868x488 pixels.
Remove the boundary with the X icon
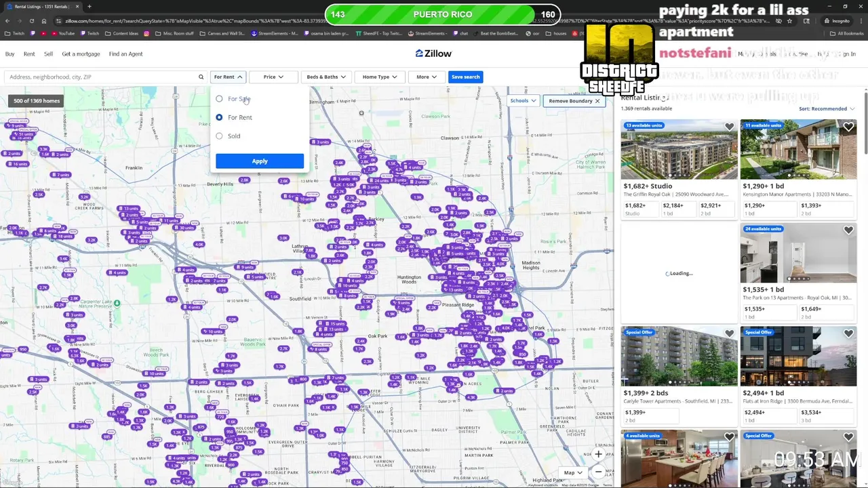point(597,101)
